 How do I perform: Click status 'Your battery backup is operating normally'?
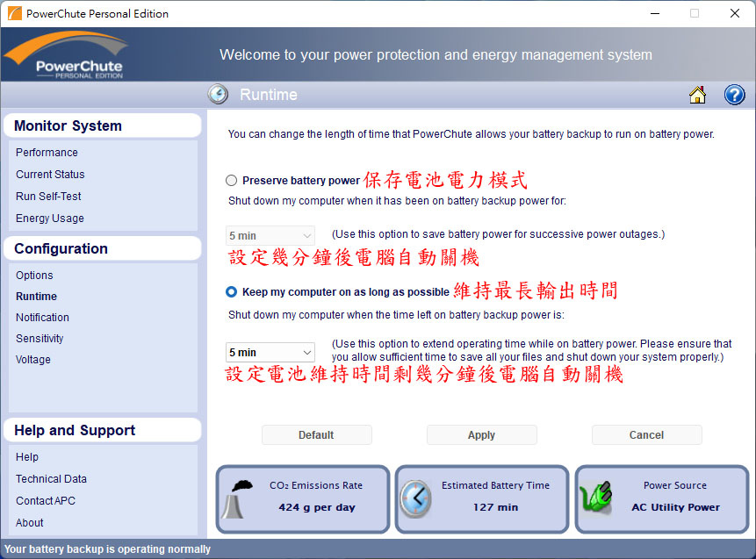(x=107, y=549)
